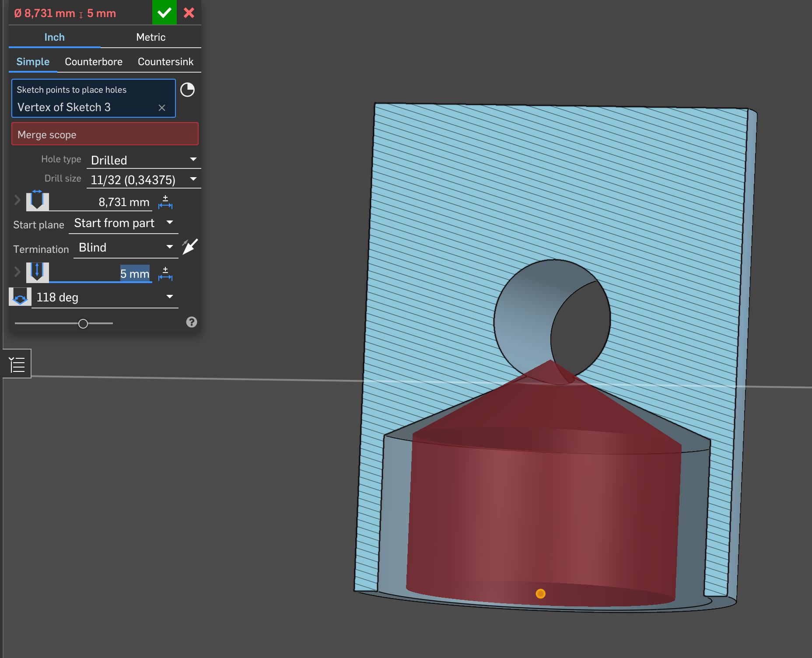The image size is (812, 658).
Task: Open the Hole type Drilled dropdown
Action: click(143, 160)
